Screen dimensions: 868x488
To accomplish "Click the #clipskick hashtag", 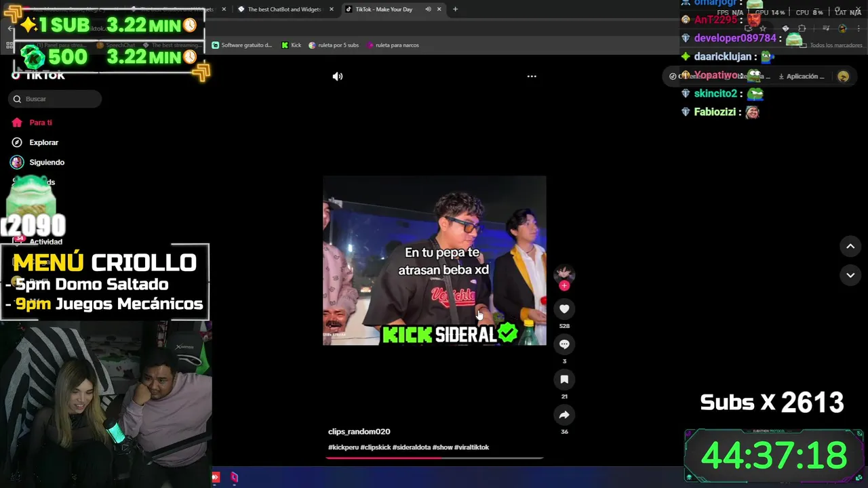I will (x=375, y=447).
